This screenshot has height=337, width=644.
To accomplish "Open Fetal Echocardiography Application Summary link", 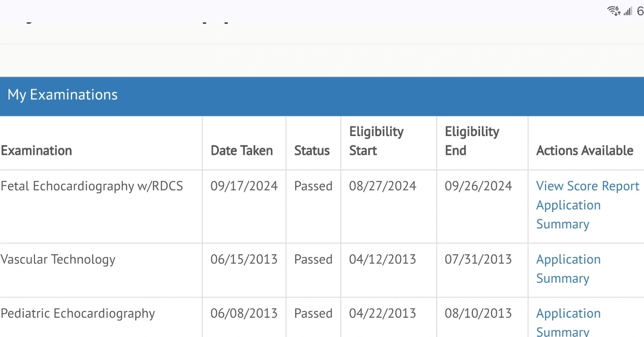I will pyautogui.click(x=568, y=215).
